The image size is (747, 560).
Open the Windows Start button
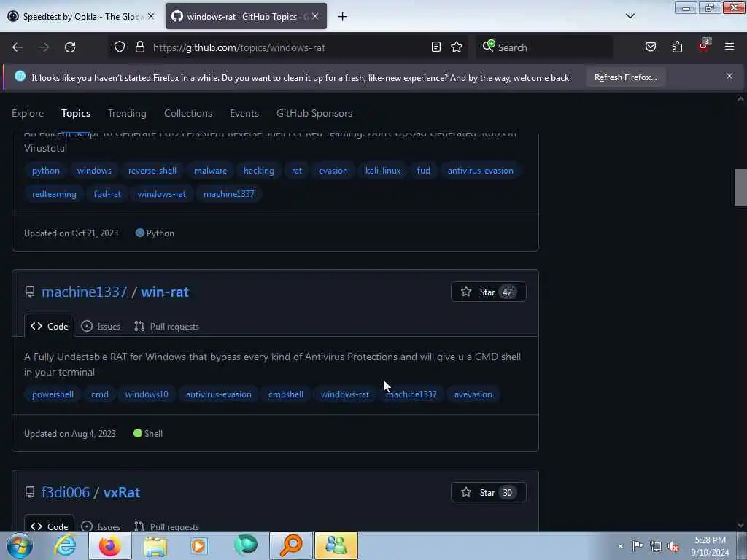[20, 545]
